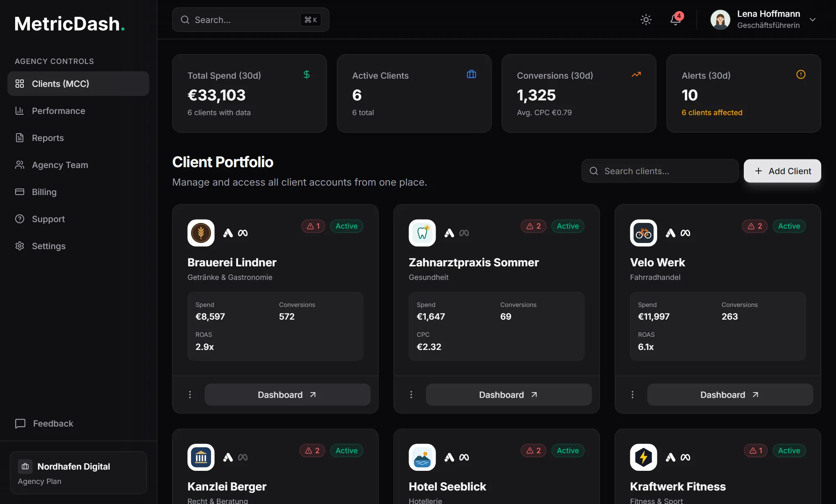Screen dimensions: 836x504
Task: Click briefcase icon on Active Clients card
Action: [x=471, y=75]
